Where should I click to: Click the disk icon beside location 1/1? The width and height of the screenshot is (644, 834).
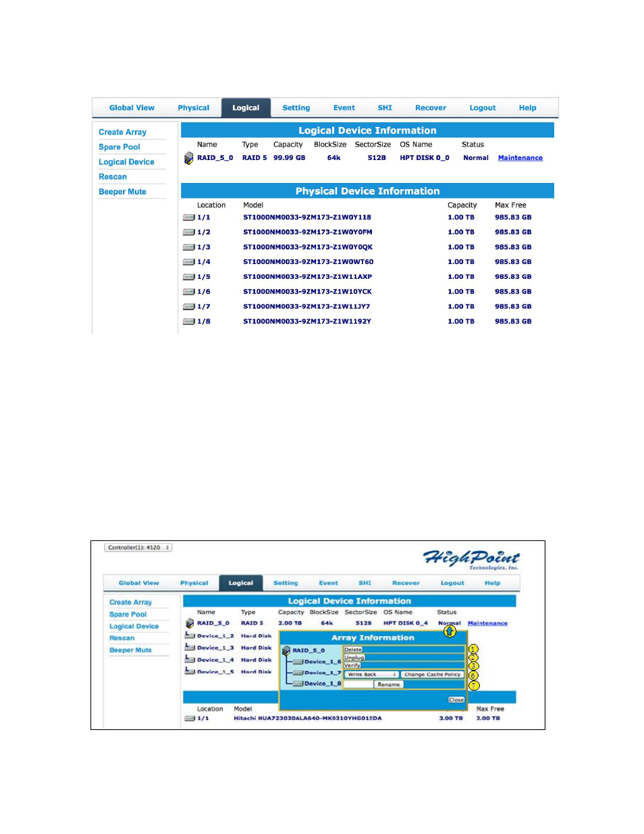[x=189, y=217]
